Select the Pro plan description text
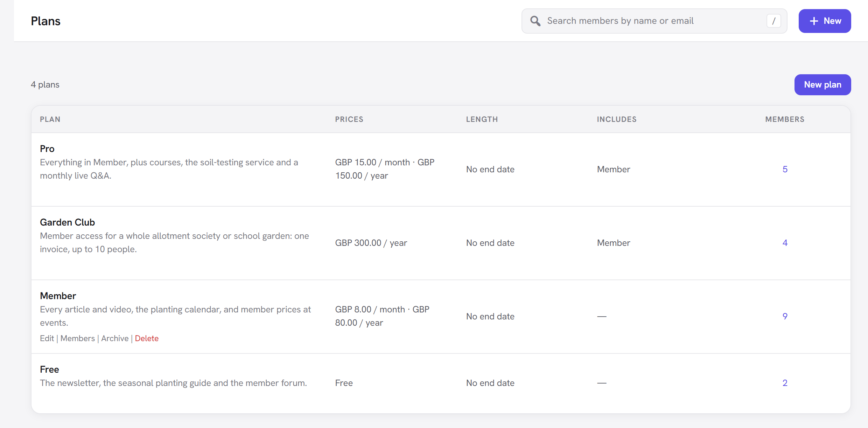 169,169
